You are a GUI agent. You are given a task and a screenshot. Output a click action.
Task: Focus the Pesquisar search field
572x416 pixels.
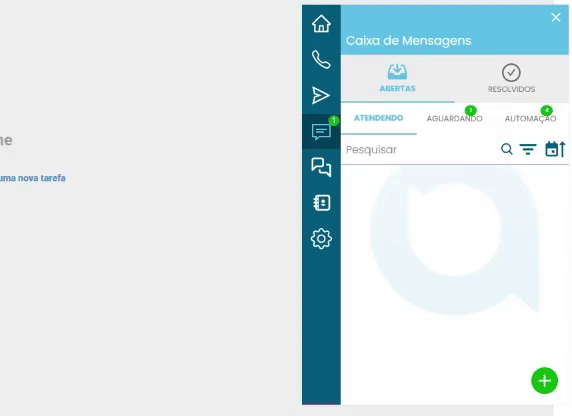[x=420, y=150]
